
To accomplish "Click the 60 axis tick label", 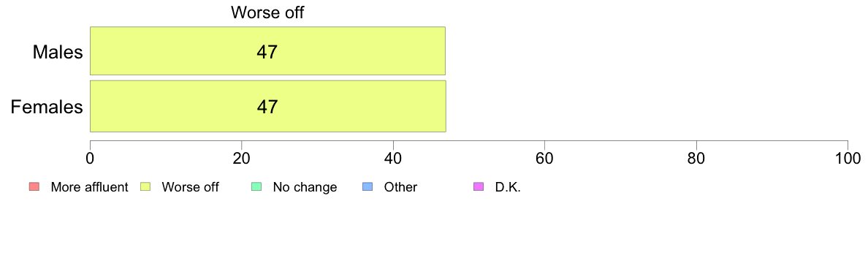I will click(x=545, y=159).
